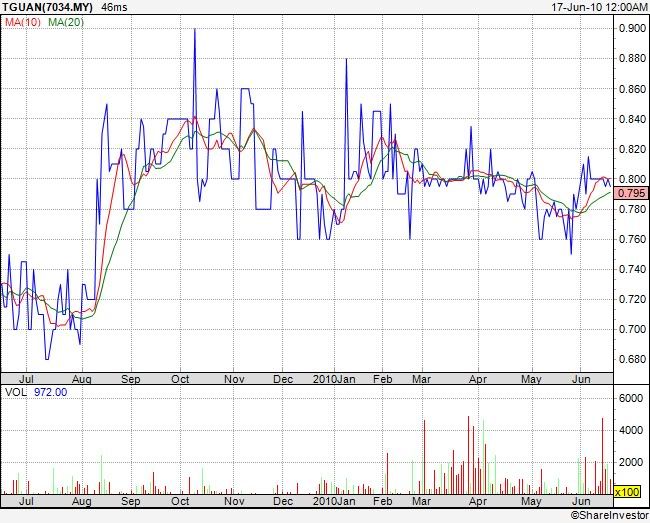Click the Jun label below volume chart
Image resolution: width=650 pixels, height=523 pixels.
[580, 499]
